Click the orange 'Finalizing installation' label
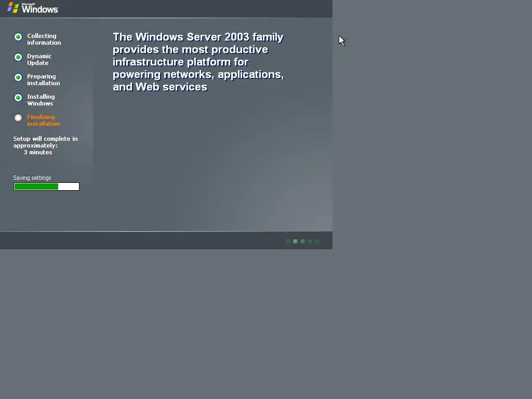Screen dimensions: 532x399 pos(44,121)
